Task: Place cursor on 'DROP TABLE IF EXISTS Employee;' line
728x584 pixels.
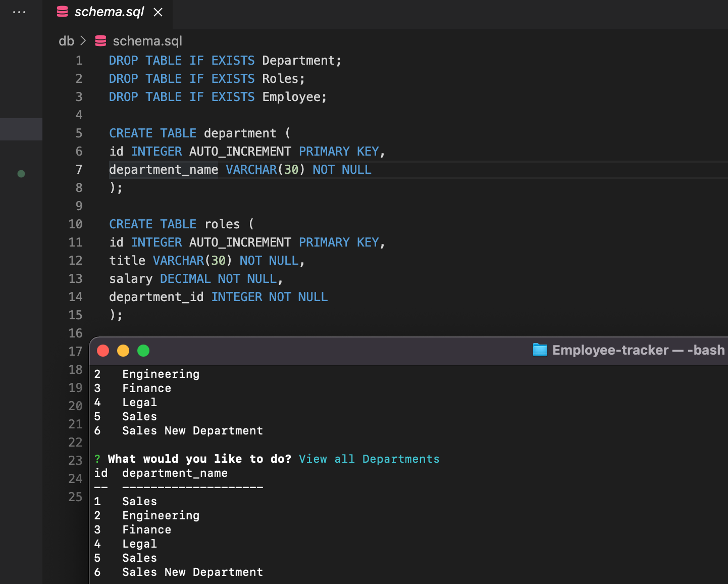Action: click(x=218, y=97)
